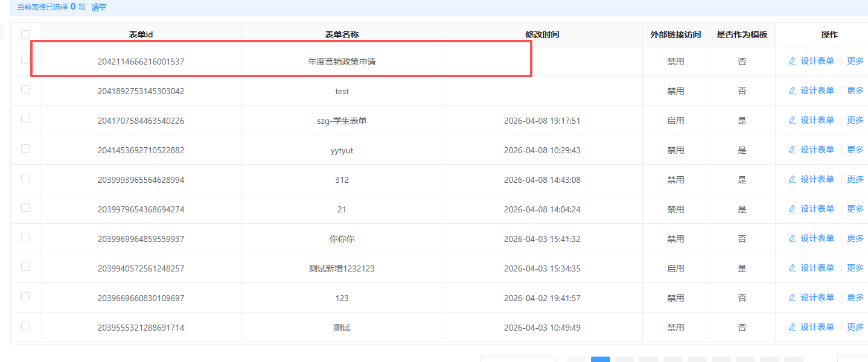The height and width of the screenshot is (362, 868).
Task: Click the 修改时间 column header
Action: coord(542,34)
